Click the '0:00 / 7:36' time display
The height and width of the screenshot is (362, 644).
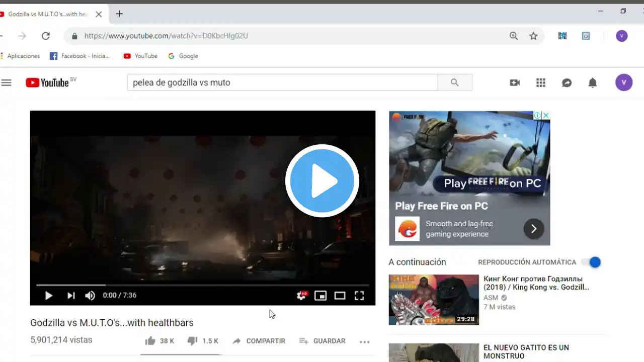[x=120, y=296]
